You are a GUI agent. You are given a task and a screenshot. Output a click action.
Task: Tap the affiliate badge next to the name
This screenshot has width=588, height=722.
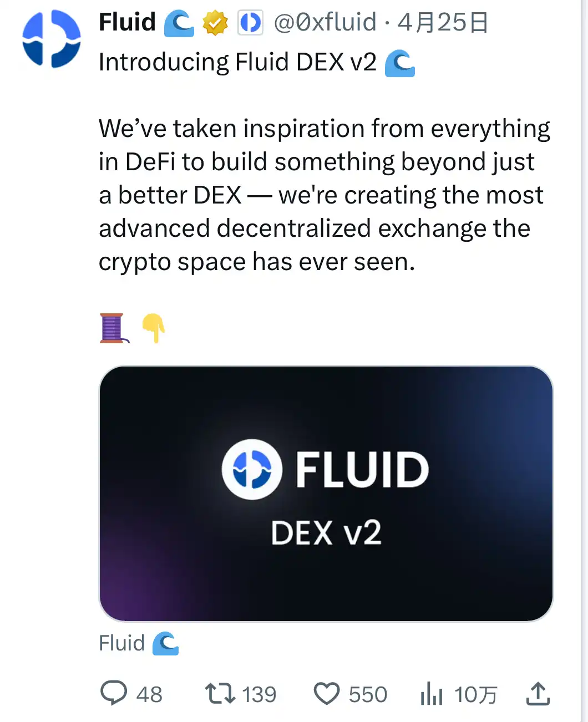point(250,23)
